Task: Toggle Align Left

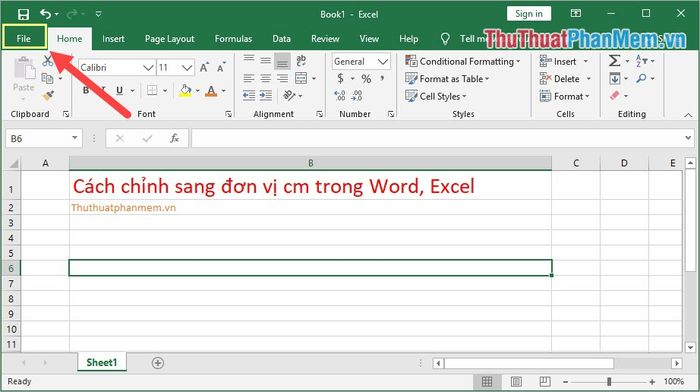Action: (249, 79)
